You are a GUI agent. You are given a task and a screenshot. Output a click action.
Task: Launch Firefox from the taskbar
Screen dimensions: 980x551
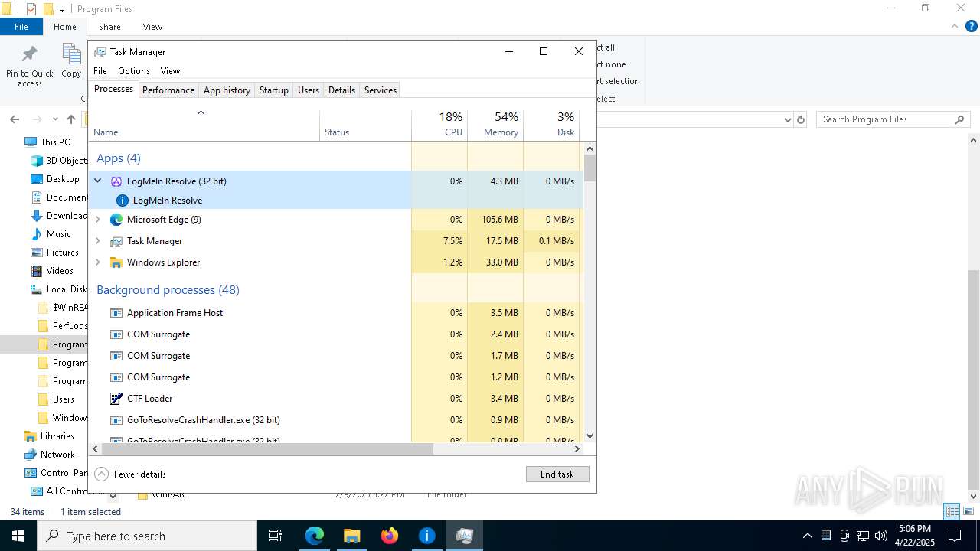pyautogui.click(x=389, y=536)
